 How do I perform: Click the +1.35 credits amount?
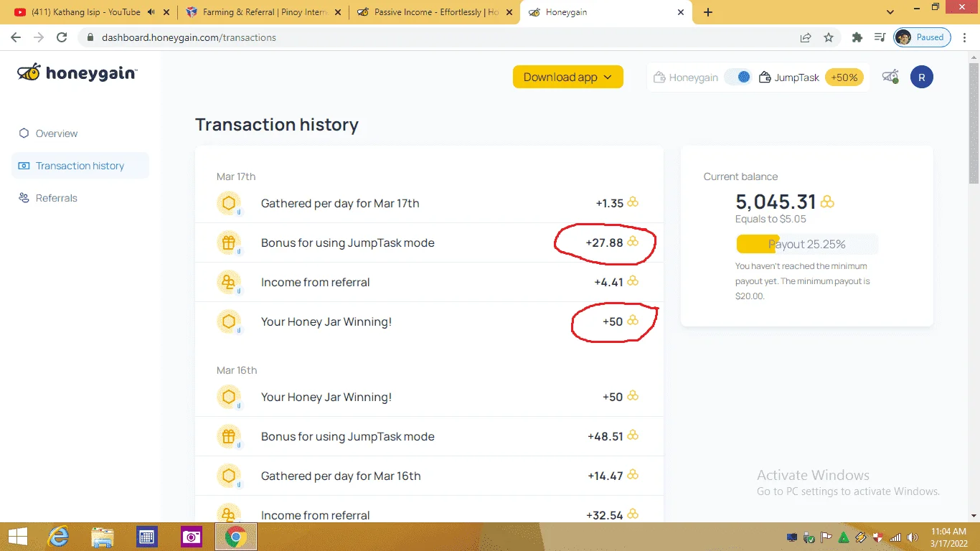point(609,203)
